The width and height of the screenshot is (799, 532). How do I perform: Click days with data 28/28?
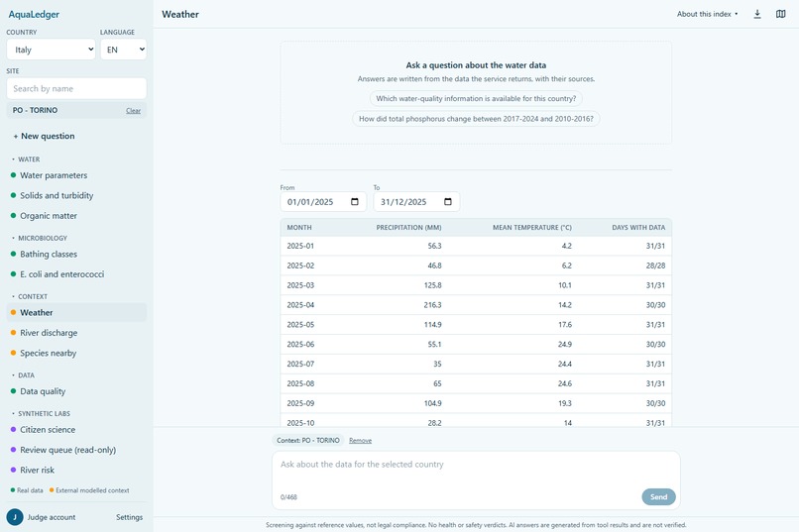pos(655,266)
